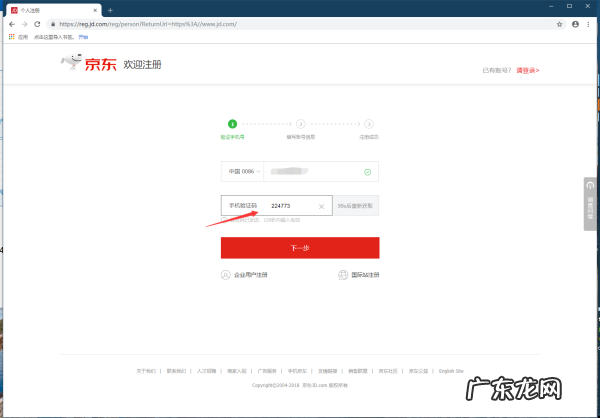Viewport: 600px width, 418px height.
Task: Click the browser address bar URL
Action: click(x=200, y=23)
